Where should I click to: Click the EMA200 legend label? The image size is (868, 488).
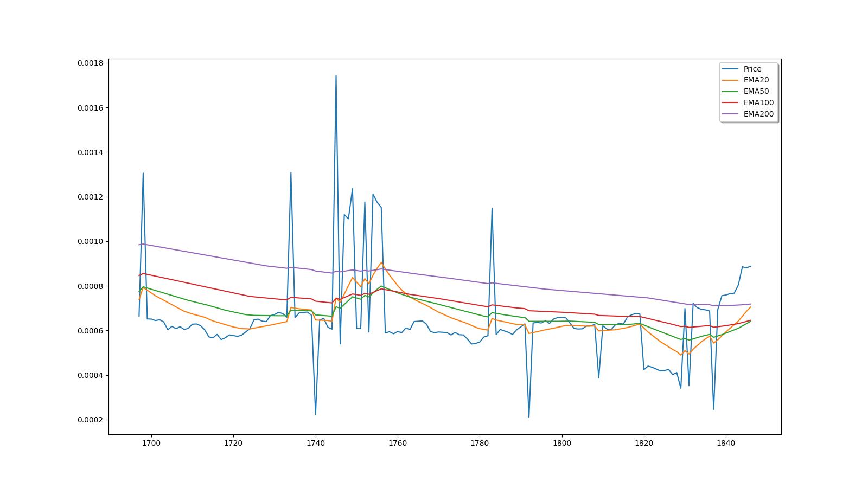tap(758, 114)
